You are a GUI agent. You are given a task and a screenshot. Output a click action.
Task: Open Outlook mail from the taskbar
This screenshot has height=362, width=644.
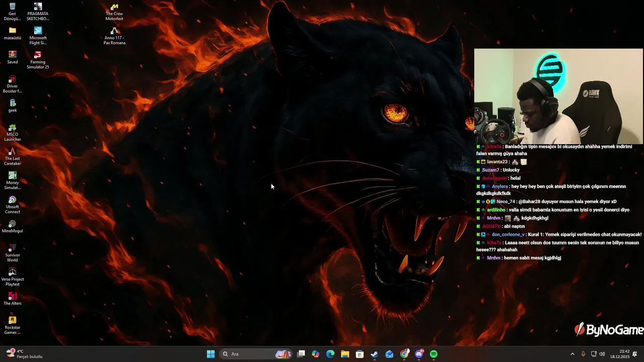coord(389,354)
